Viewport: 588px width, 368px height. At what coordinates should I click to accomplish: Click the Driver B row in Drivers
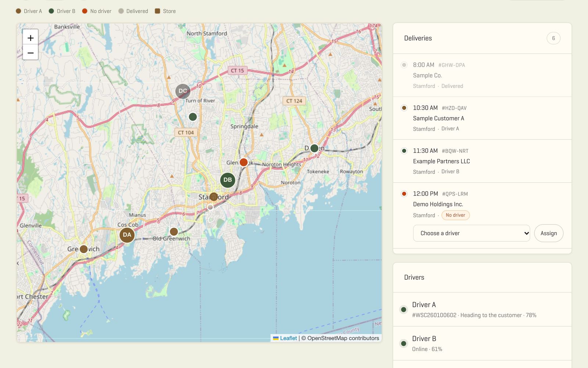point(482,343)
